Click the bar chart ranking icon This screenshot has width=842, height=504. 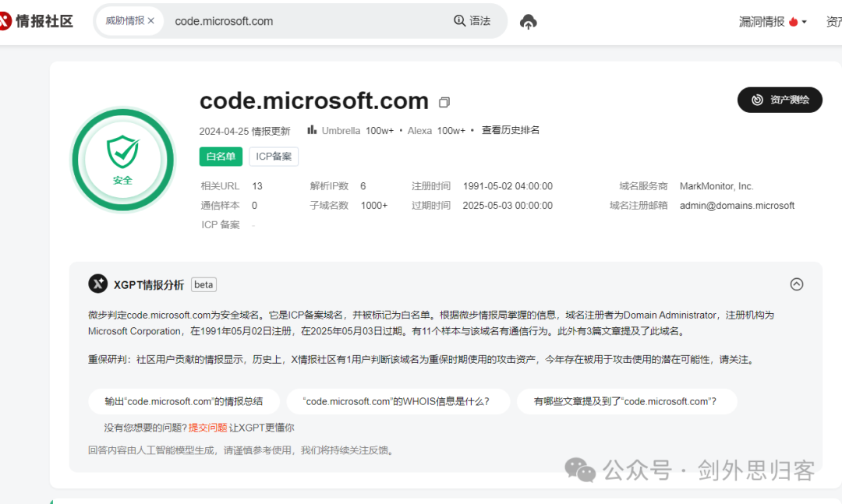point(311,130)
